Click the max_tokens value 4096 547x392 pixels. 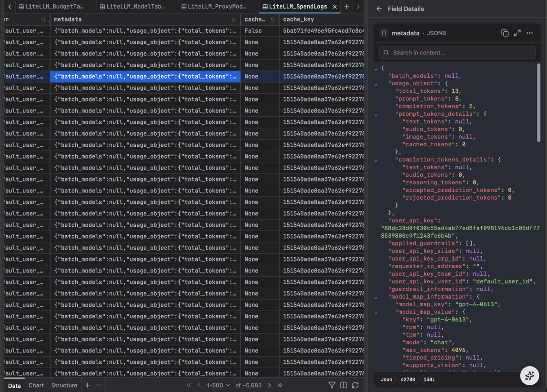click(458, 350)
